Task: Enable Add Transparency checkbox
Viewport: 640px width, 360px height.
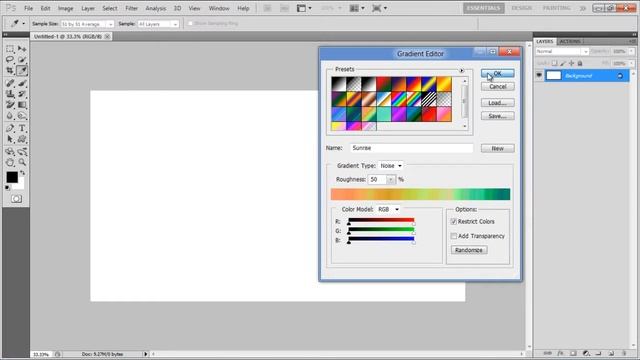Action: 453,236
